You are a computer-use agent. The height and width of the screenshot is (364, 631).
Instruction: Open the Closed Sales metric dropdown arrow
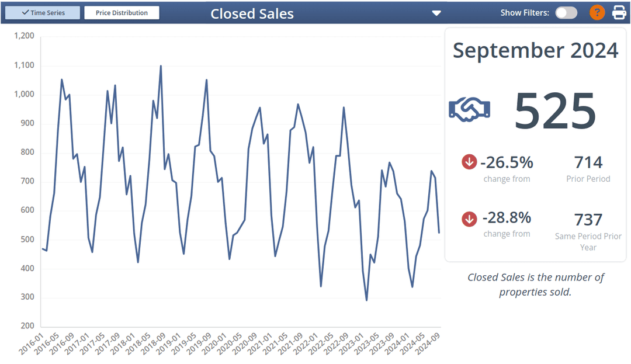click(436, 12)
